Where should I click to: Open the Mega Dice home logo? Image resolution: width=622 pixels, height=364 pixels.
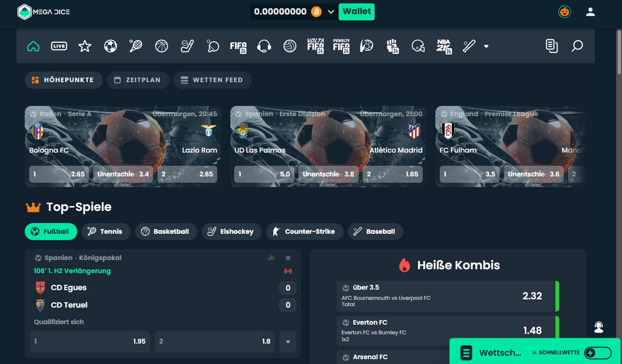[44, 12]
